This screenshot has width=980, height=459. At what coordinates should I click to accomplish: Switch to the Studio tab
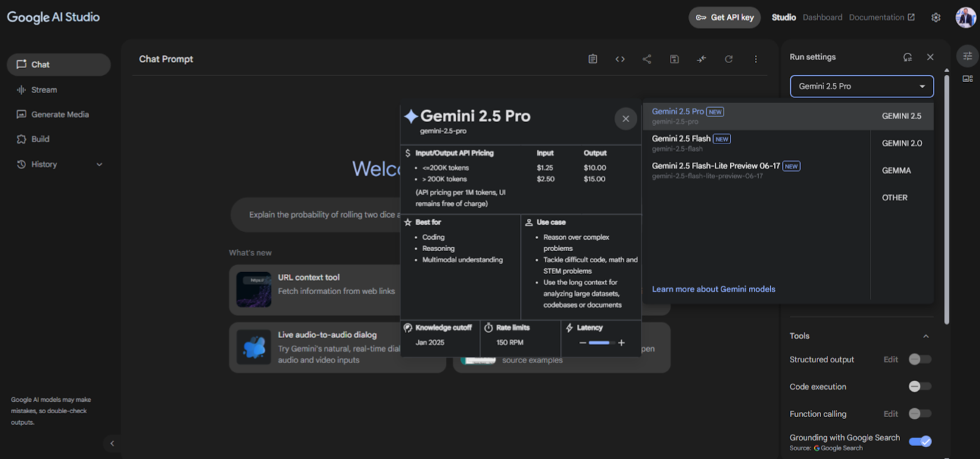coord(784,18)
